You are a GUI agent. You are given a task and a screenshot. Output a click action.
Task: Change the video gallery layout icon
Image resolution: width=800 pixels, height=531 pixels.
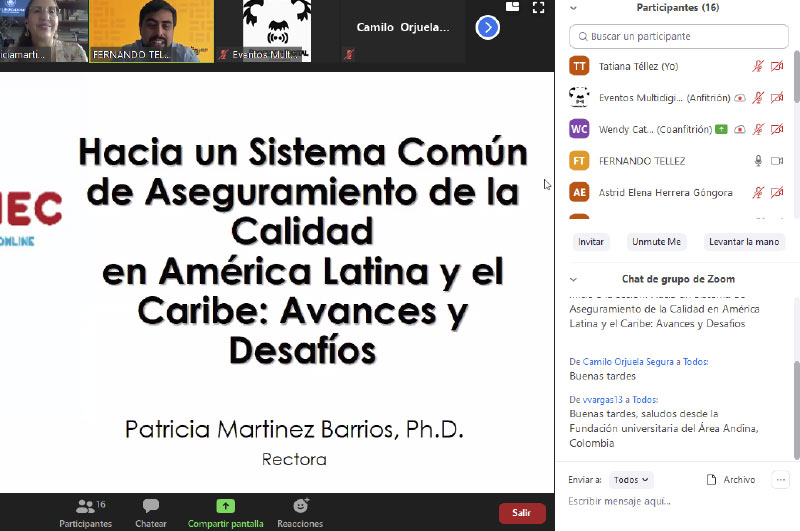coord(513,8)
